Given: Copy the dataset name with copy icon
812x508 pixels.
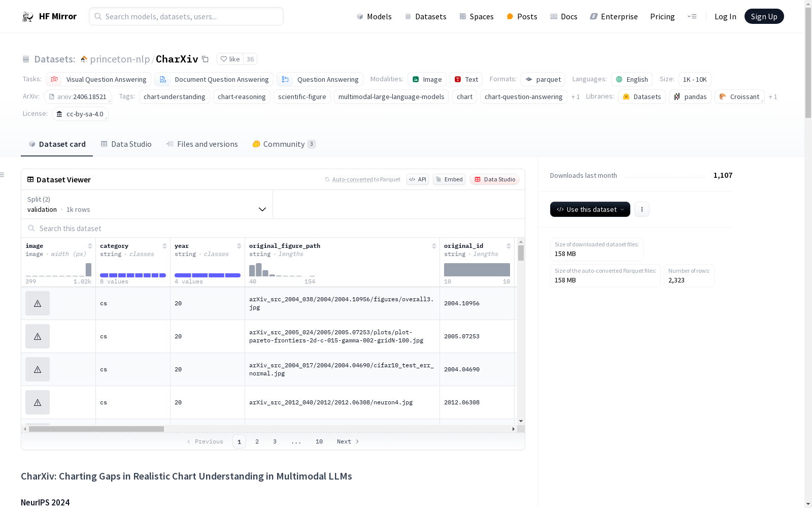Looking at the screenshot, I should (205, 59).
